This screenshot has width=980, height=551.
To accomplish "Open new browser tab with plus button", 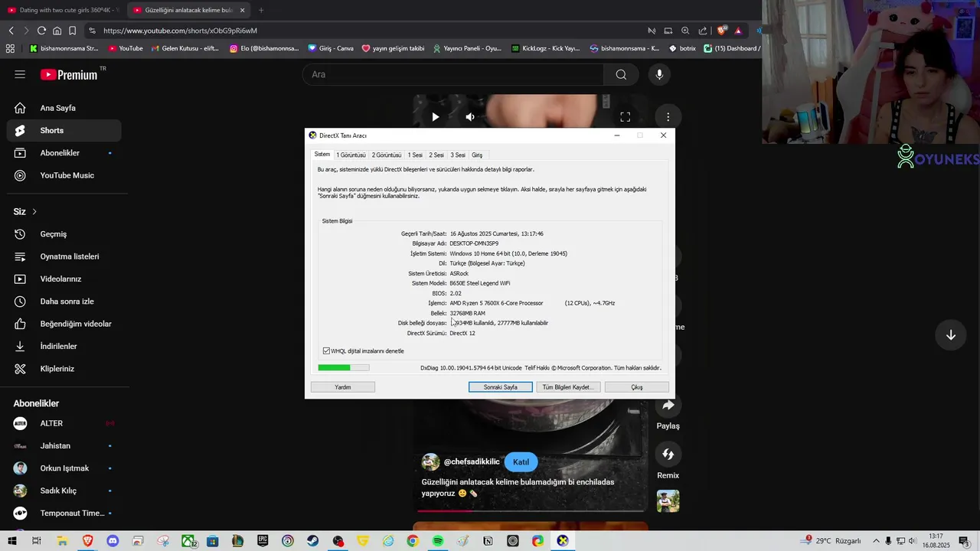I will click(261, 10).
